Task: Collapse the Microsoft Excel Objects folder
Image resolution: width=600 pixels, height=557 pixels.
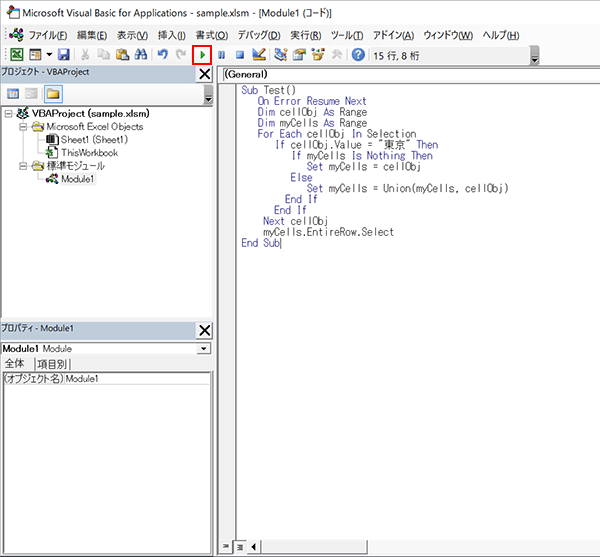Action: point(23,127)
